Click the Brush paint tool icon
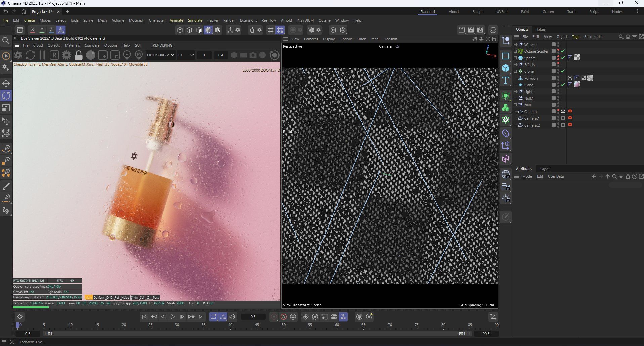This screenshot has width=644, height=346. (6, 186)
